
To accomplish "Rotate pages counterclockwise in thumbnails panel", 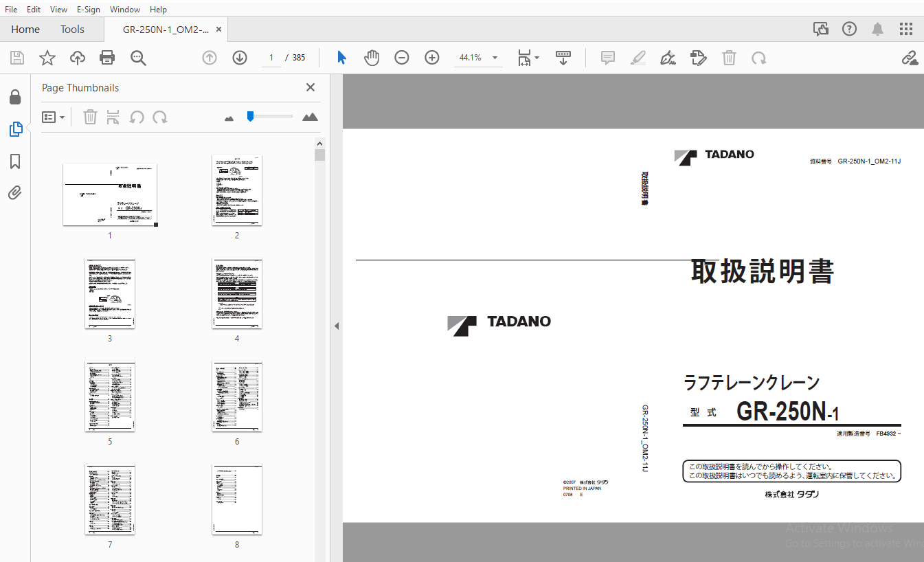I will [137, 117].
